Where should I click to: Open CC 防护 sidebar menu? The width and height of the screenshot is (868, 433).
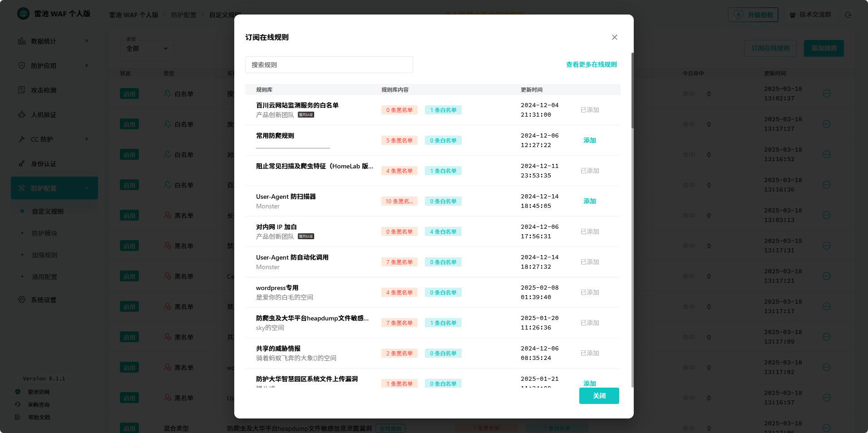click(54, 139)
